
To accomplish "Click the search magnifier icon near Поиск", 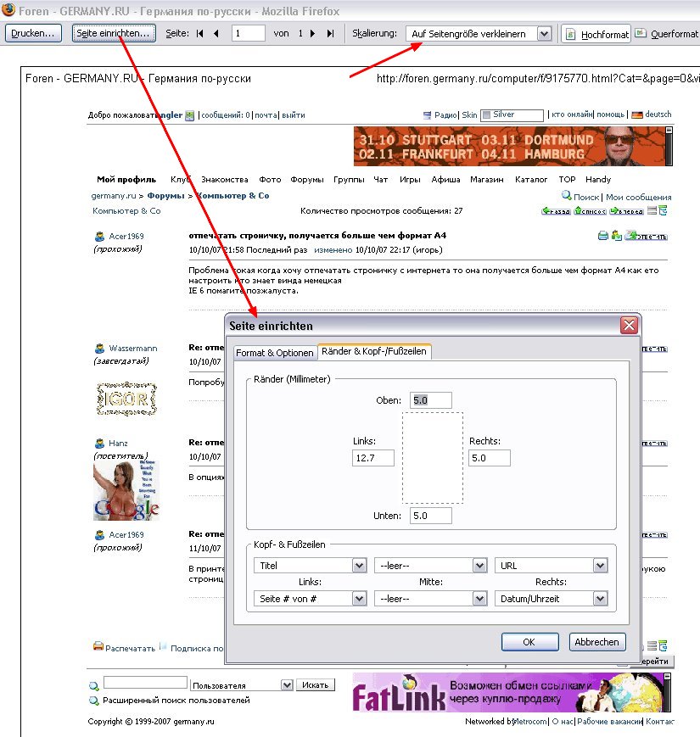I will click(x=567, y=196).
